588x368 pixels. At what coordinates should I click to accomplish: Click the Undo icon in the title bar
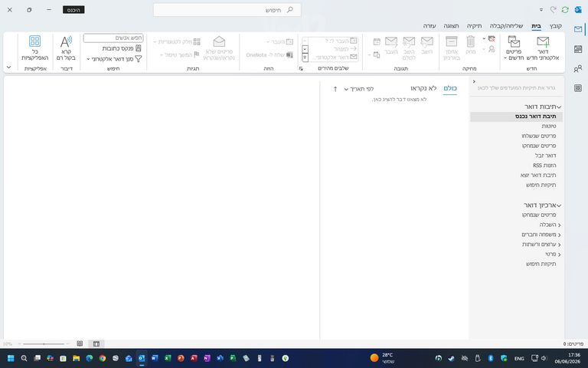tap(553, 10)
